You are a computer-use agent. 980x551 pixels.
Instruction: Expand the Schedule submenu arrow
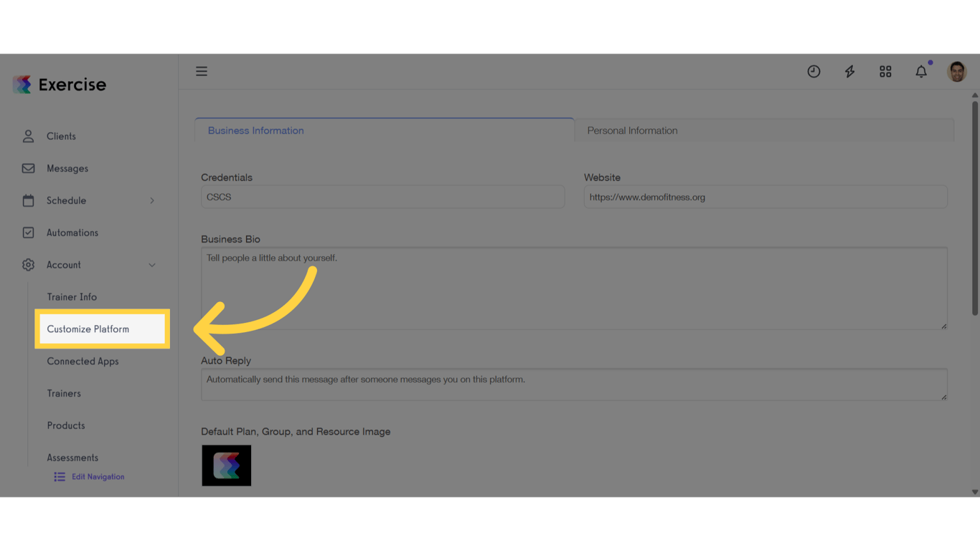[x=151, y=201]
